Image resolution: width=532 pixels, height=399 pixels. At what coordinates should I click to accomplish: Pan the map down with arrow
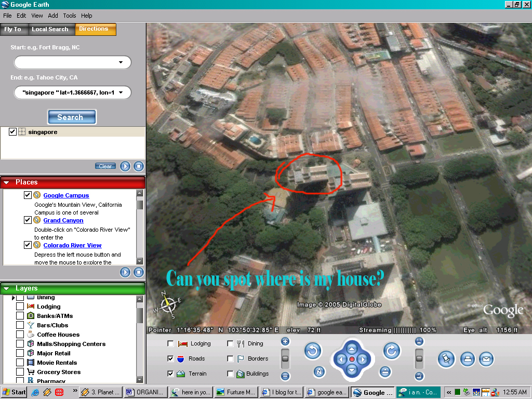click(x=352, y=370)
